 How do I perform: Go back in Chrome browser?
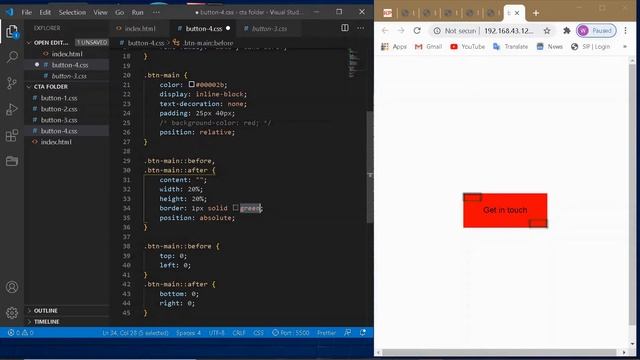coord(385,31)
